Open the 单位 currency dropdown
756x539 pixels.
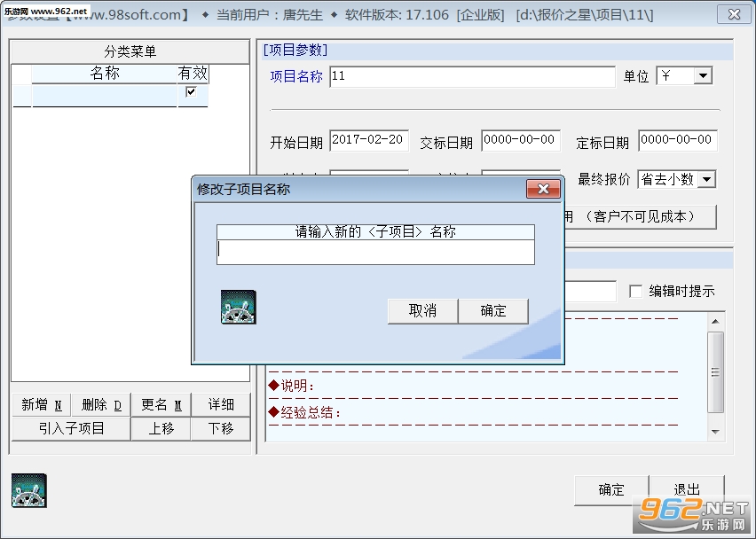703,75
